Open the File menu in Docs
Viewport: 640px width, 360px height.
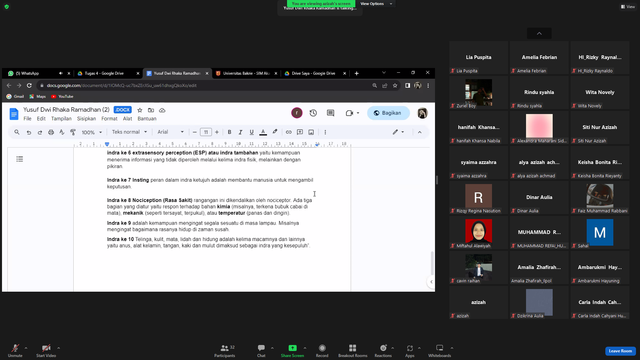click(27, 119)
